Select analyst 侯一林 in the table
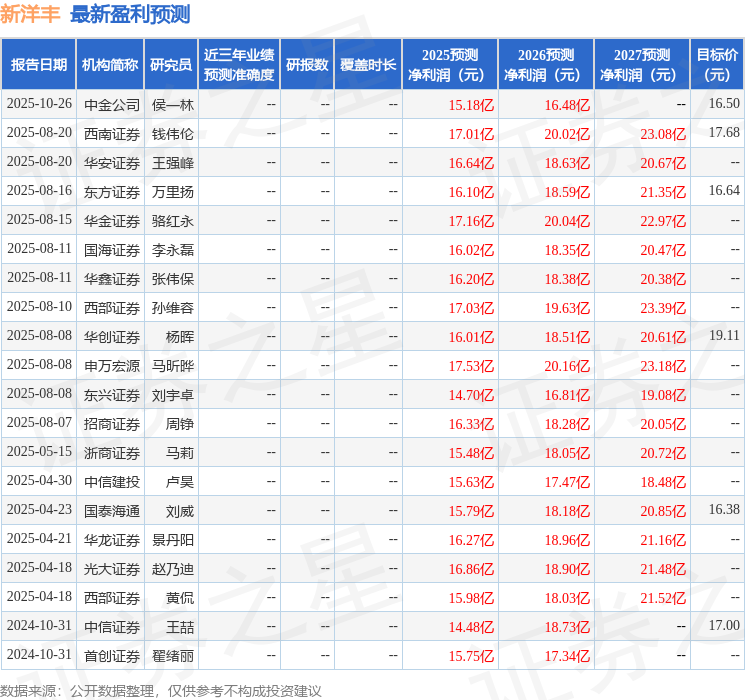745x700 pixels. click(173, 104)
